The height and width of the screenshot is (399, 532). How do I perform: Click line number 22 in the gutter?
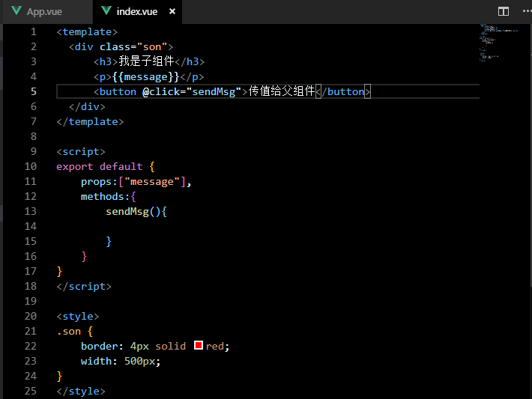tap(31, 346)
